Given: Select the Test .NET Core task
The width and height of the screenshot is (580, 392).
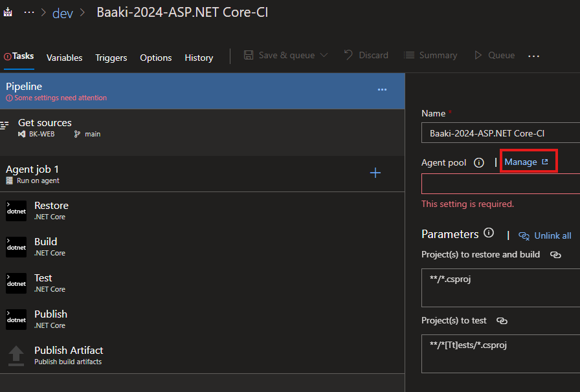Looking at the screenshot, I should (203, 283).
